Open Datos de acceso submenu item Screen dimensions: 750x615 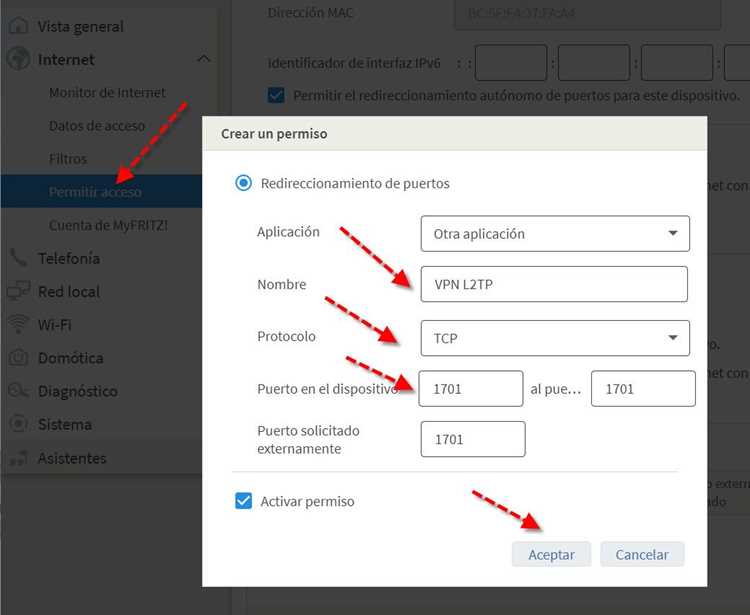pos(97,126)
